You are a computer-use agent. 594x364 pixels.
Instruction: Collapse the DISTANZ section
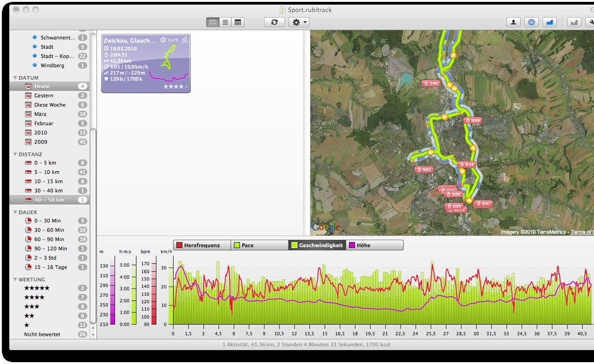click(15, 154)
